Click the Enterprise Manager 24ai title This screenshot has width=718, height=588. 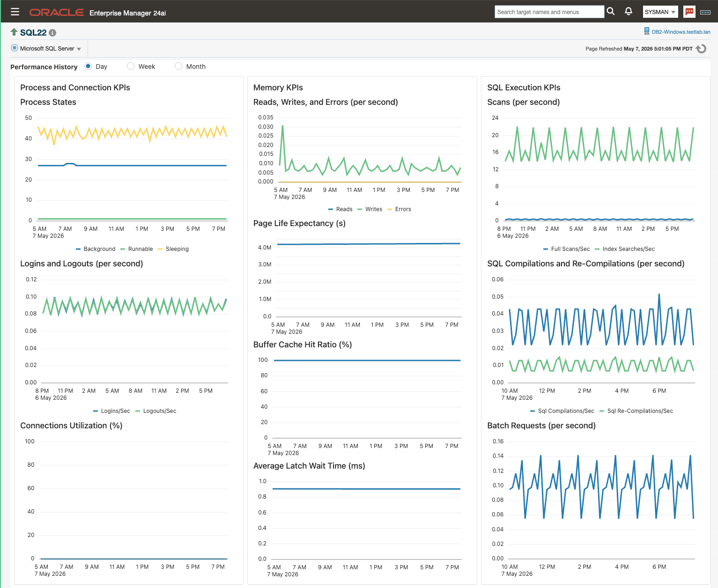127,13
